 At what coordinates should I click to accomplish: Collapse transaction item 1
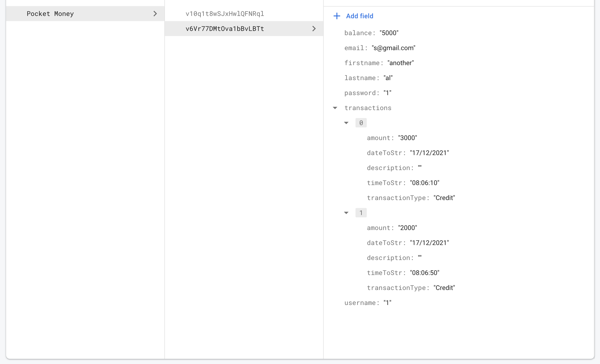tap(346, 213)
